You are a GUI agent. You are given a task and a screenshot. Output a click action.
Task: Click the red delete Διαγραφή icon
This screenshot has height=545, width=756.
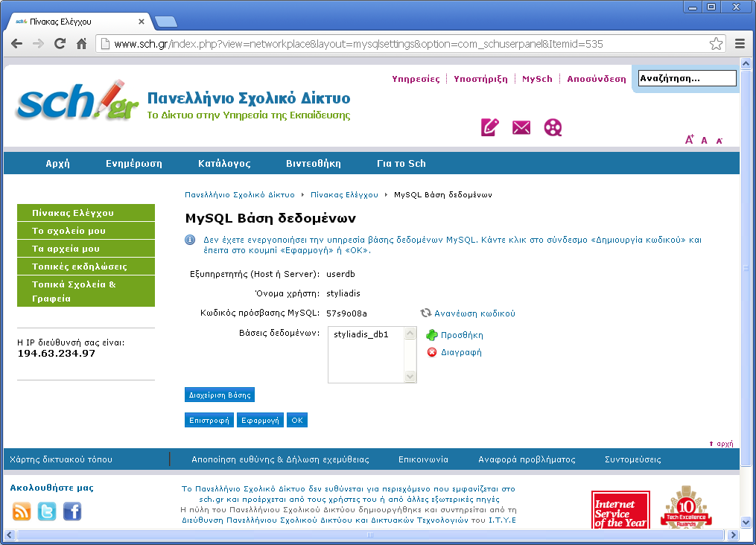tap(432, 352)
